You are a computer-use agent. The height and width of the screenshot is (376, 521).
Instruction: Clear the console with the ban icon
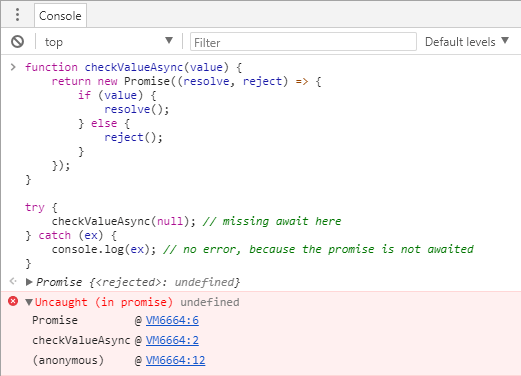(17, 42)
